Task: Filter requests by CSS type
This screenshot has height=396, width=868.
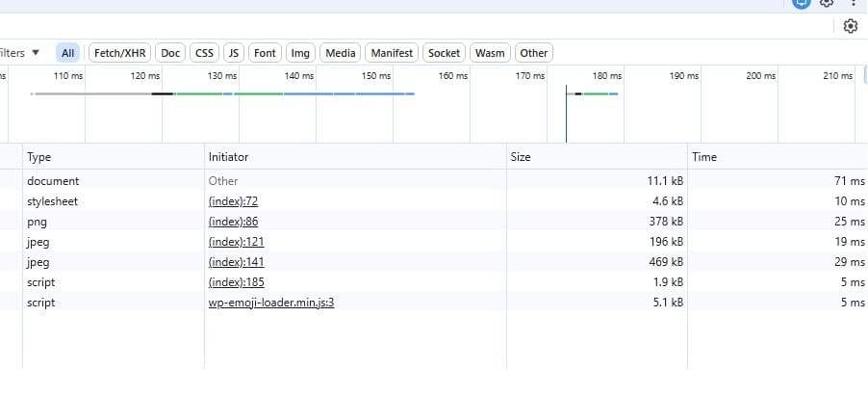Action: coord(204,53)
